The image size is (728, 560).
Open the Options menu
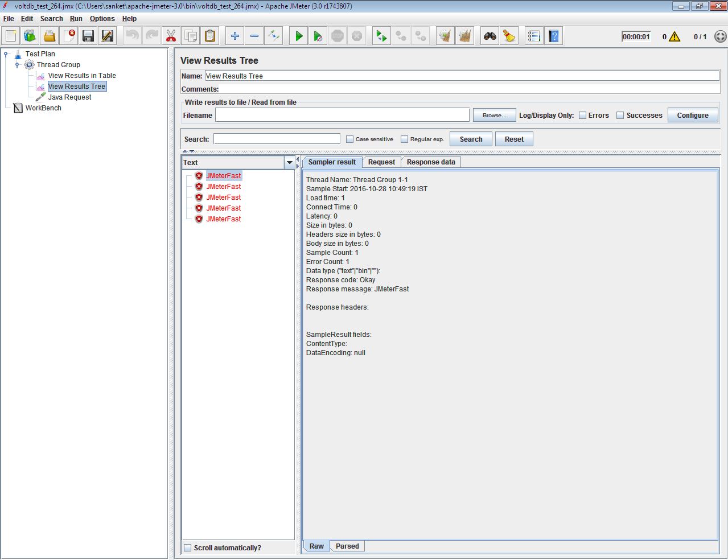point(102,19)
